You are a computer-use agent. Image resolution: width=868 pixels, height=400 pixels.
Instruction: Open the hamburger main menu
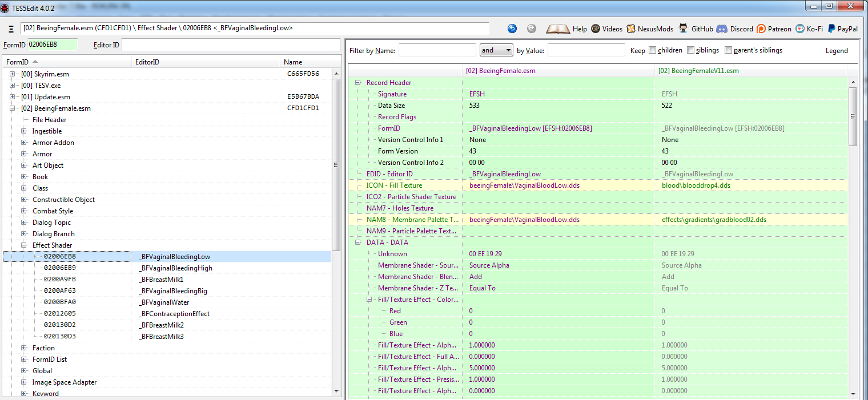[x=11, y=29]
